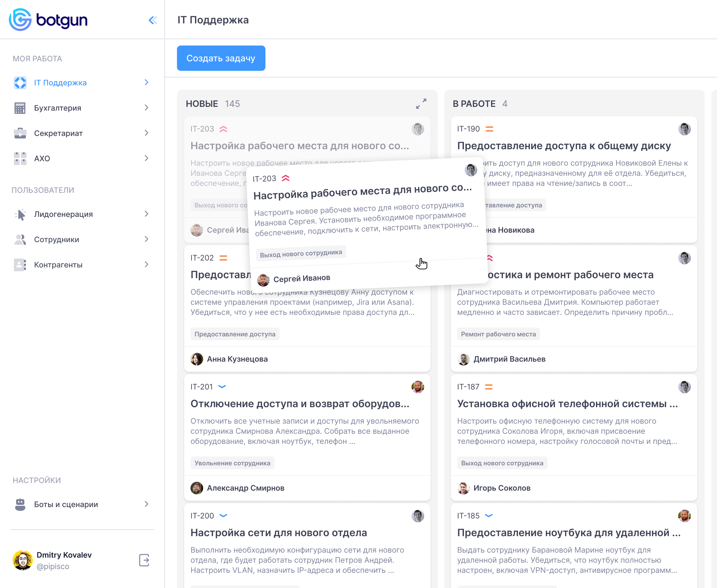Click the Сотрудники people icon
This screenshot has height=588, width=717.
20,240
